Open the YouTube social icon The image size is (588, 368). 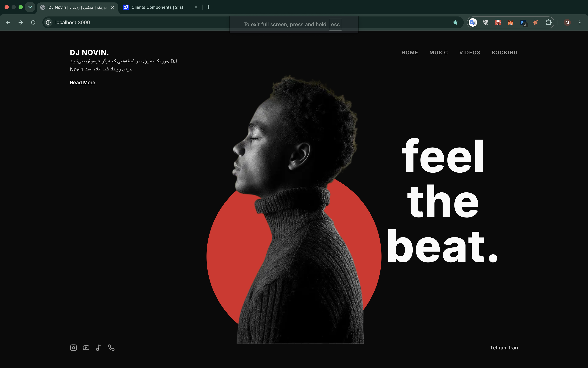(x=86, y=347)
